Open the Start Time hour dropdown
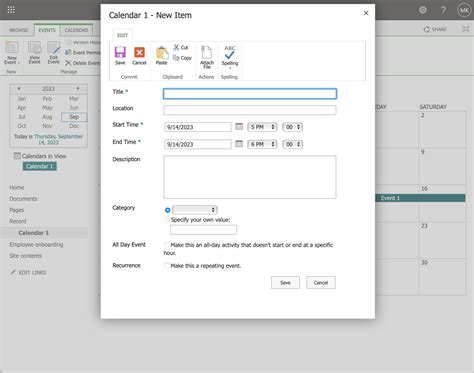The image size is (474, 373). pyautogui.click(x=262, y=127)
